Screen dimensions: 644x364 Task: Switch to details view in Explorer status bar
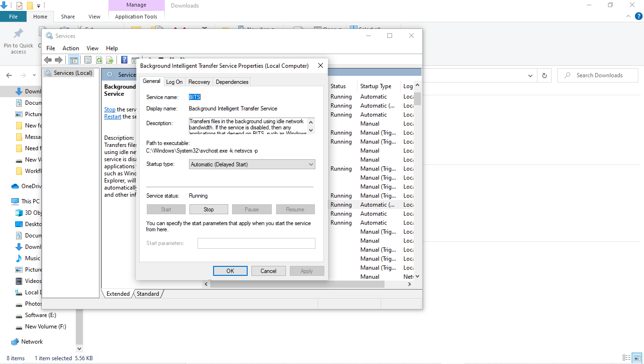(x=626, y=358)
